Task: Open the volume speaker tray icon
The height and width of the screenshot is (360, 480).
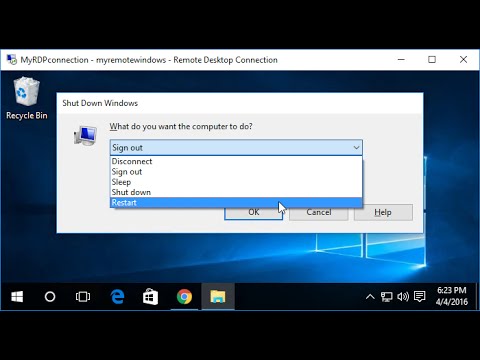Action: pyautogui.click(x=403, y=296)
